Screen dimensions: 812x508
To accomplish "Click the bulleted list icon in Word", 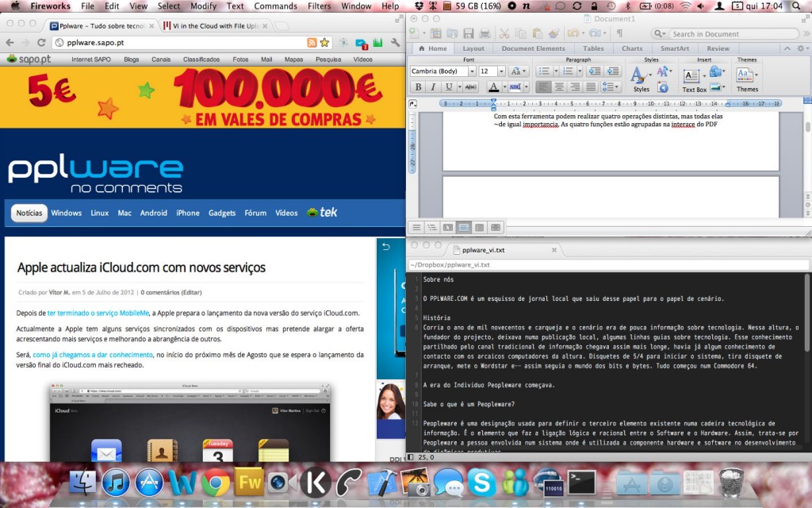I will point(544,71).
